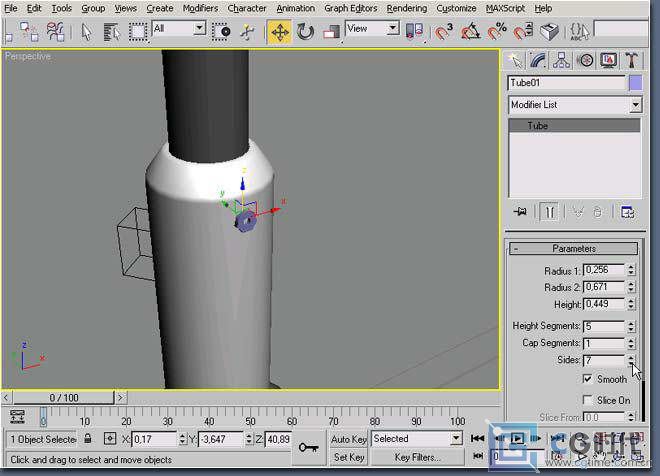Toggle the Angle Snap button
The image size is (660, 476).
[470, 32]
